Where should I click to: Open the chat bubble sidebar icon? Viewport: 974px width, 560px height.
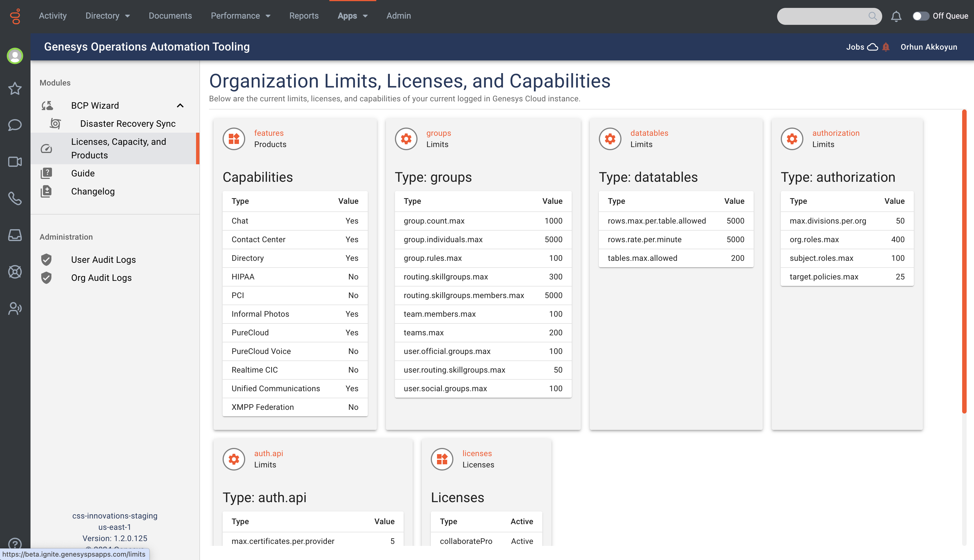[x=15, y=125]
